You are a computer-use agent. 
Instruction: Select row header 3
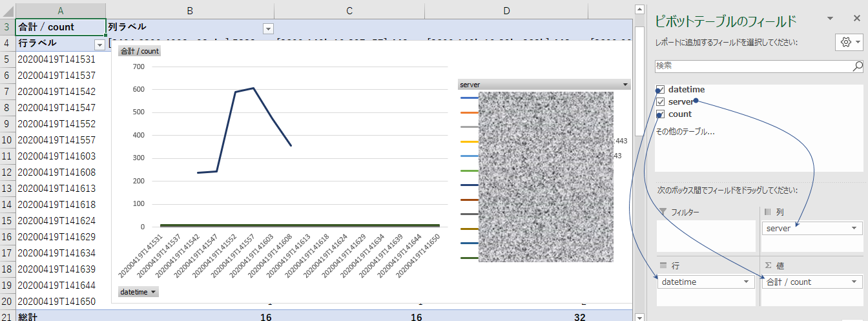tap(7, 27)
